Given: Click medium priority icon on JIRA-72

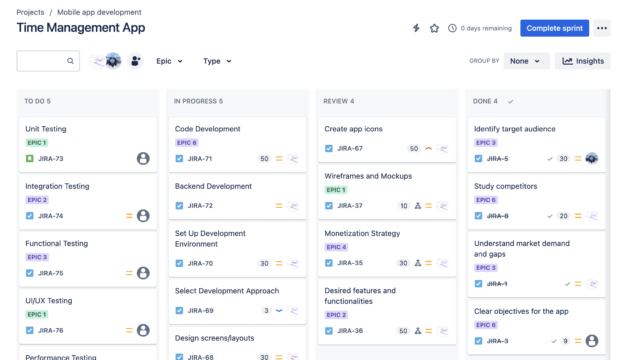Looking at the screenshot, I should tap(279, 206).
